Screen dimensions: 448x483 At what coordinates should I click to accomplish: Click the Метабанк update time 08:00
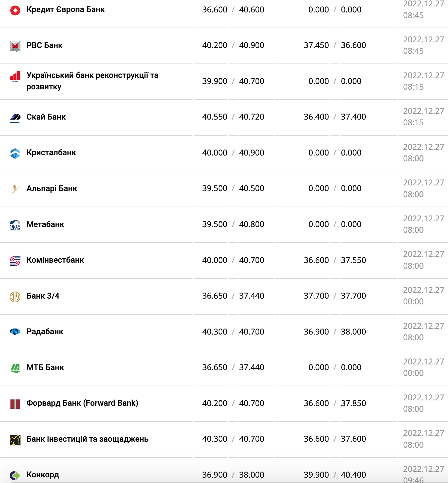pyautogui.click(x=413, y=230)
